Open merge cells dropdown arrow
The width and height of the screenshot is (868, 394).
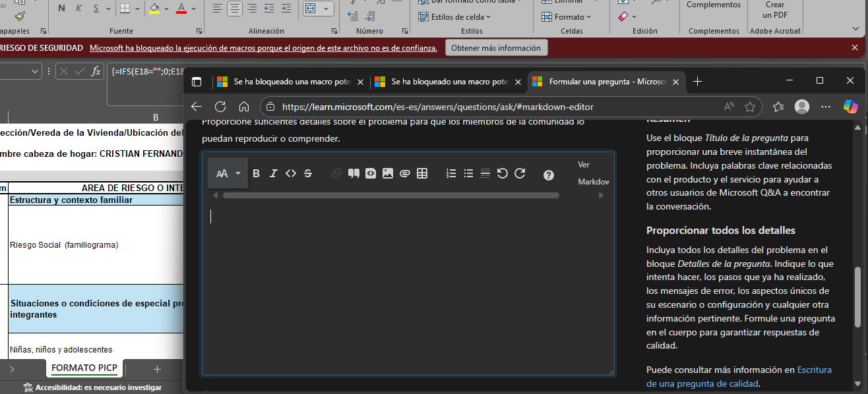[327, 9]
